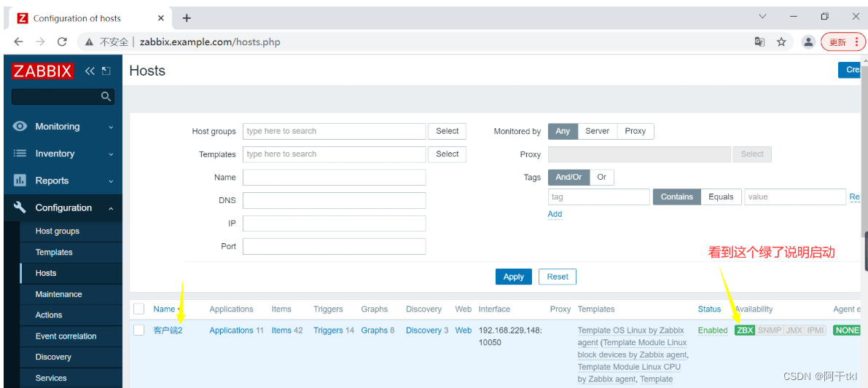The width and height of the screenshot is (868, 388).
Task: Open Chrome tab search dropdown arrow
Action: pyautogui.click(x=762, y=17)
